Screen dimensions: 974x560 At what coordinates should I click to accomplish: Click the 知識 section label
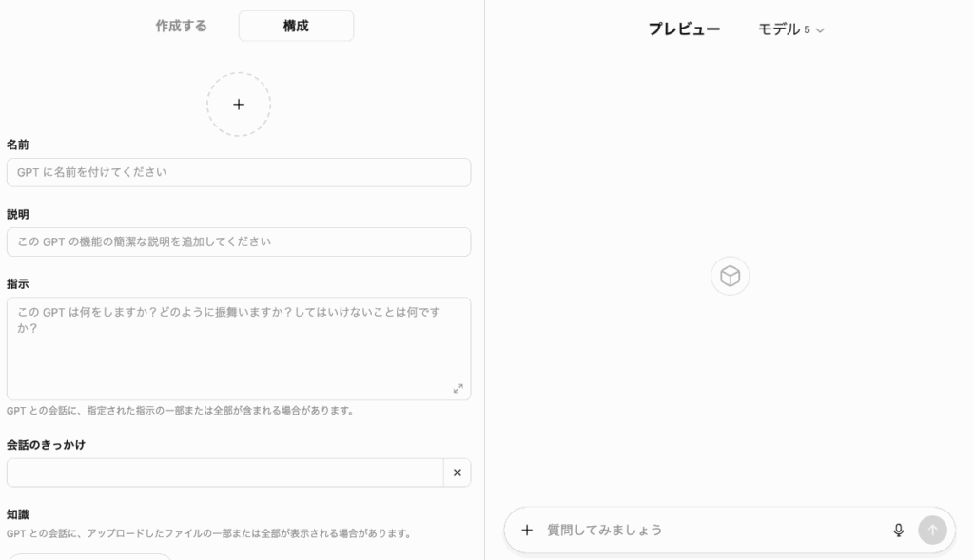(18, 514)
